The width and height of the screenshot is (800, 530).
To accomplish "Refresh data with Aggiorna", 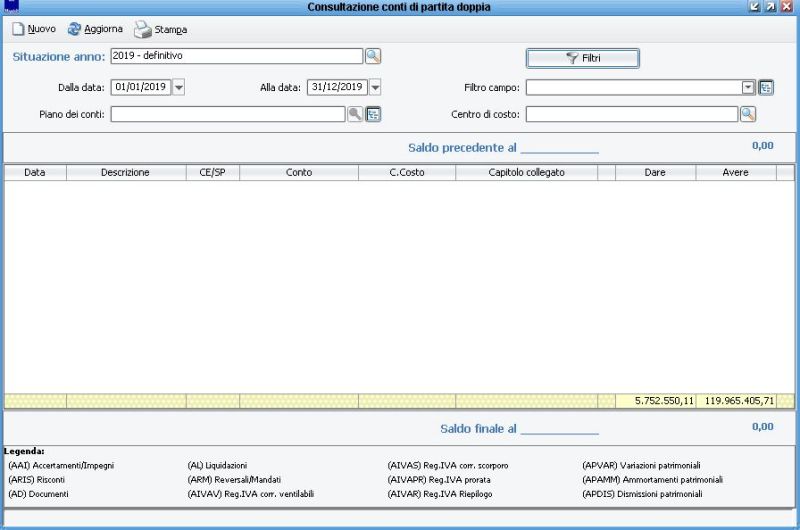I will [95, 29].
